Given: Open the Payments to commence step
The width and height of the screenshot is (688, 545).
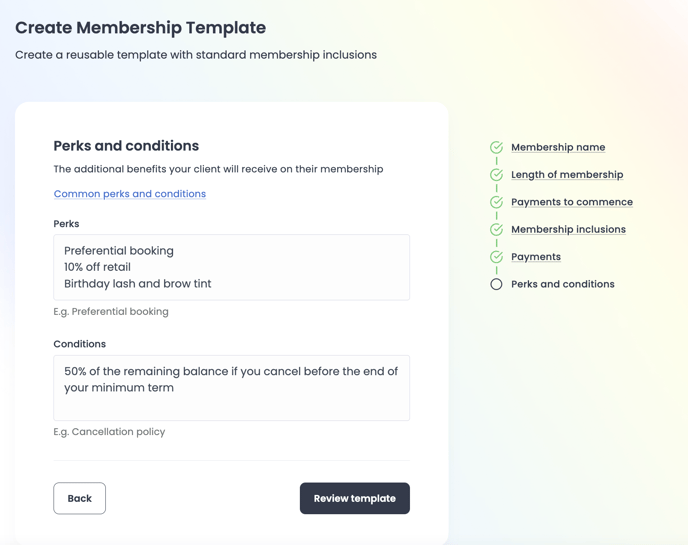Looking at the screenshot, I should pos(571,202).
